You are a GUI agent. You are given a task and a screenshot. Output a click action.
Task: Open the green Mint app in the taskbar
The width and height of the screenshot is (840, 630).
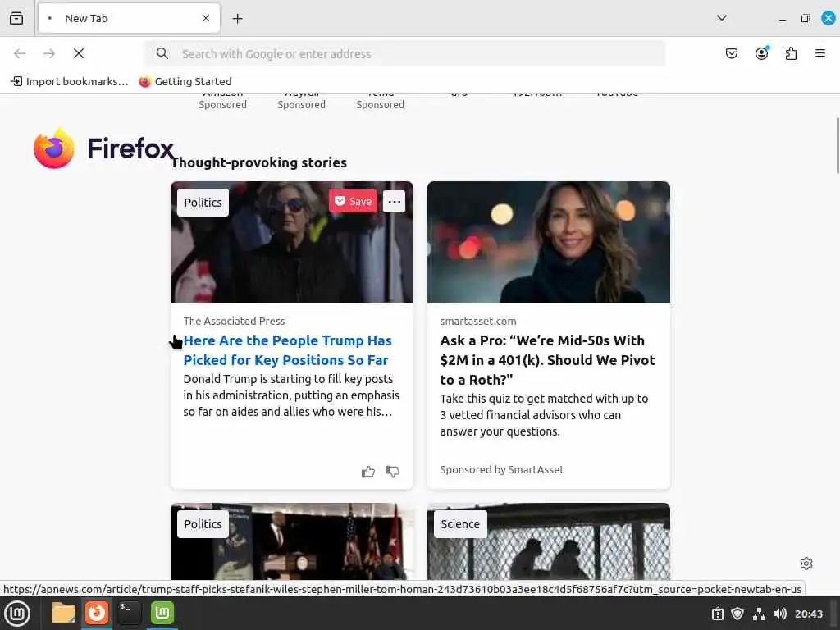click(162, 613)
